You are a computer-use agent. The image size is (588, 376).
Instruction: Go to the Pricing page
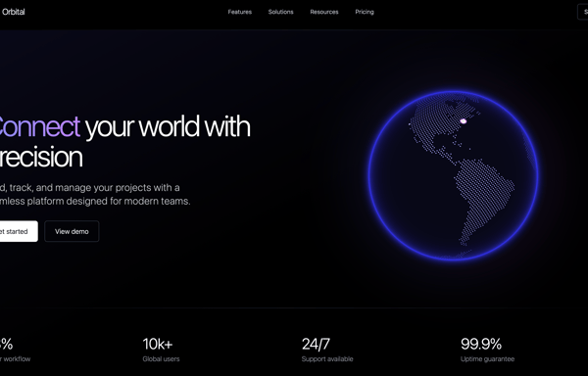(x=365, y=12)
